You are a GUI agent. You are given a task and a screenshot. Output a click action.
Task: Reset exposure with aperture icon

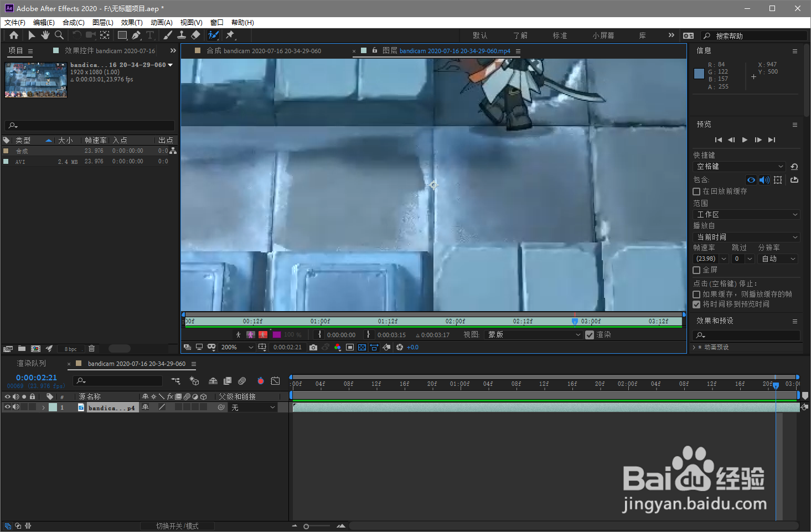[x=400, y=347]
